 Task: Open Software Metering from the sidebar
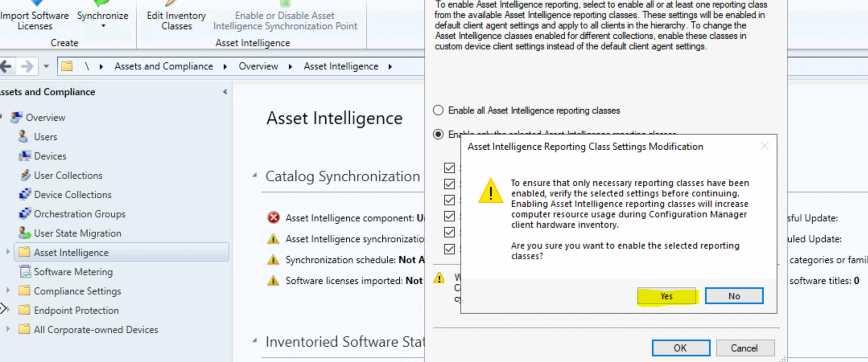[74, 271]
